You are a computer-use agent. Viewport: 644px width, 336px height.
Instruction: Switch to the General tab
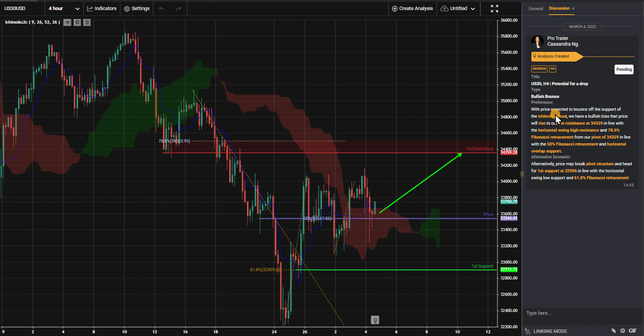[536, 9]
